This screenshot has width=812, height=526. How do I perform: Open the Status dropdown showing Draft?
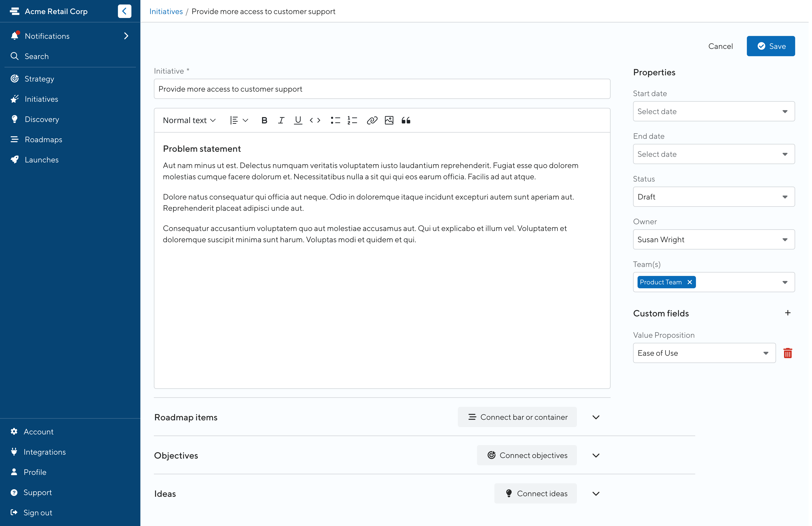[713, 197]
